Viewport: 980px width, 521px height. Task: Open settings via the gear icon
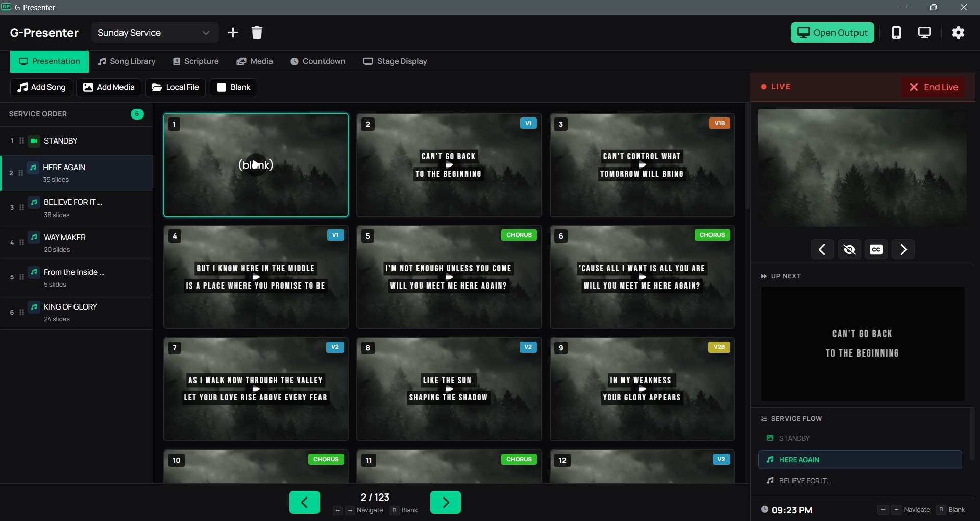(958, 32)
